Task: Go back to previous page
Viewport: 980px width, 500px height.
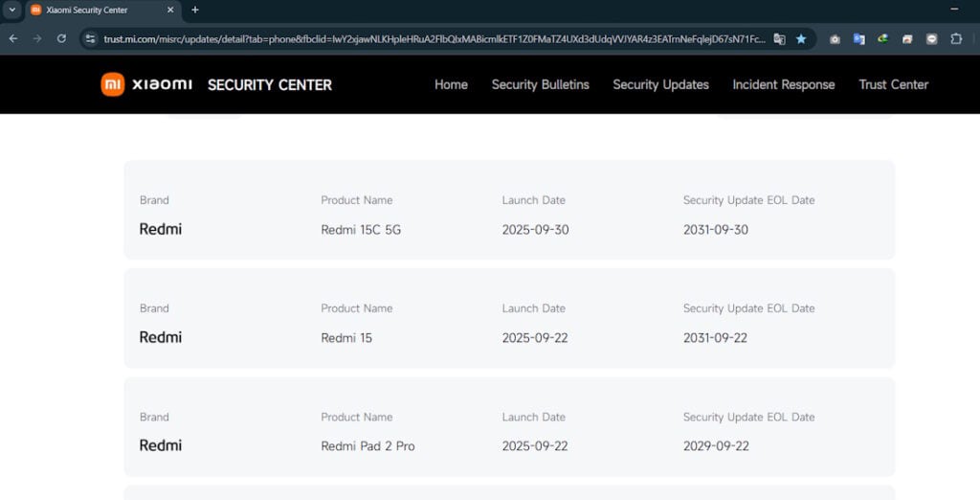Action: tap(13, 38)
